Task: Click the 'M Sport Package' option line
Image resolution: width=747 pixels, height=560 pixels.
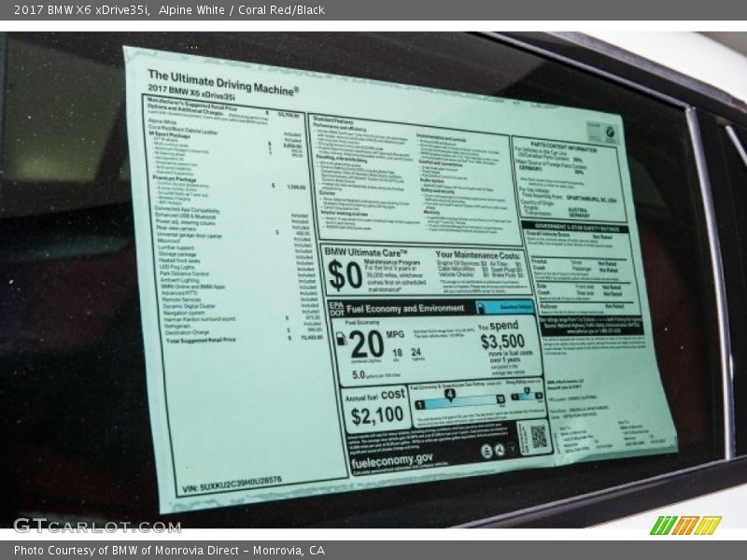Action: click(x=170, y=135)
